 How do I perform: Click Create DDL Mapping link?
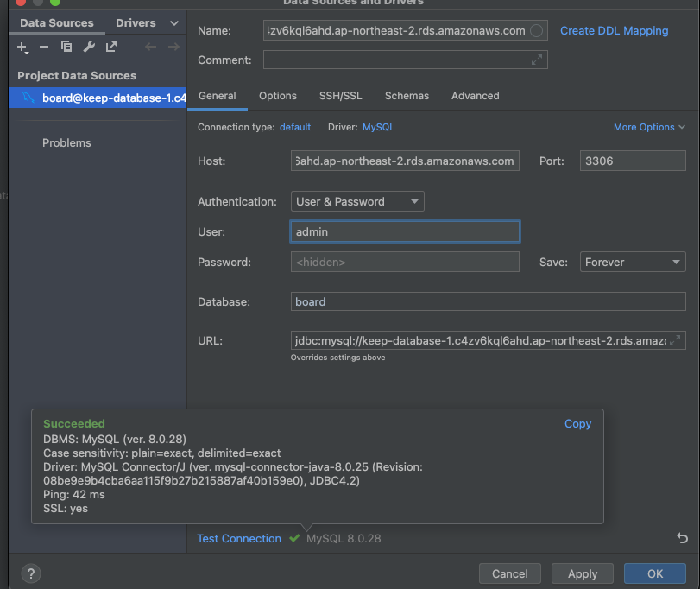614,31
